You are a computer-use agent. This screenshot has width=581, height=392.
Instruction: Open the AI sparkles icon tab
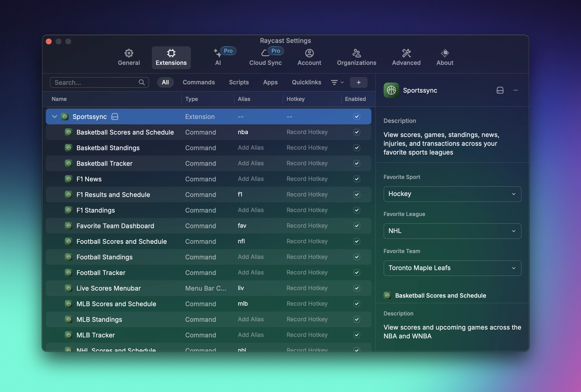[218, 53]
